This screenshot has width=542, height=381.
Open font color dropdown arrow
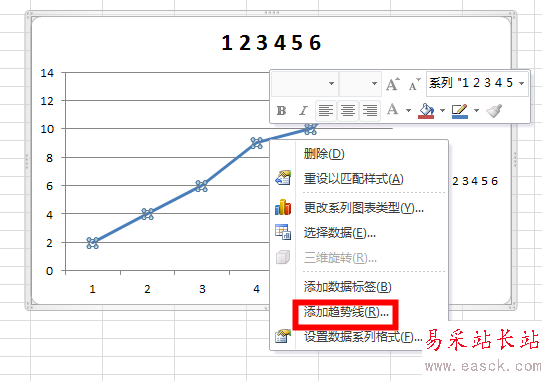[x=408, y=111]
